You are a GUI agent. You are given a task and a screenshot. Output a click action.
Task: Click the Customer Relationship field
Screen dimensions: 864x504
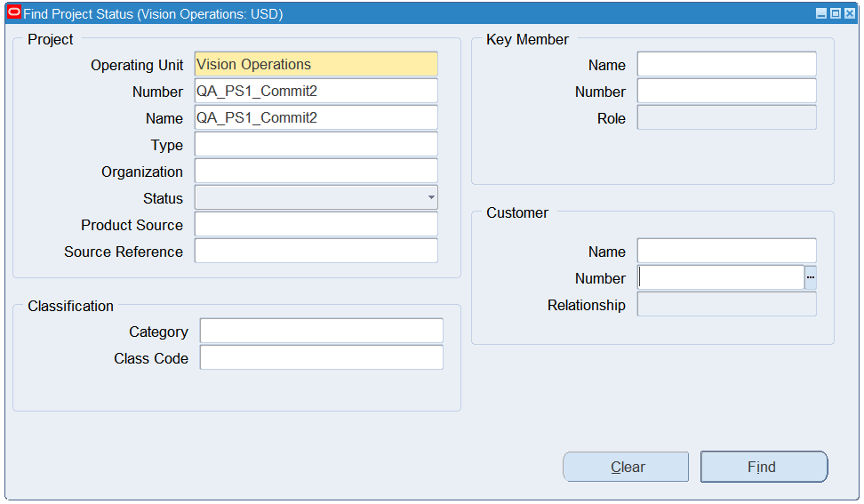tap(727, 304)
